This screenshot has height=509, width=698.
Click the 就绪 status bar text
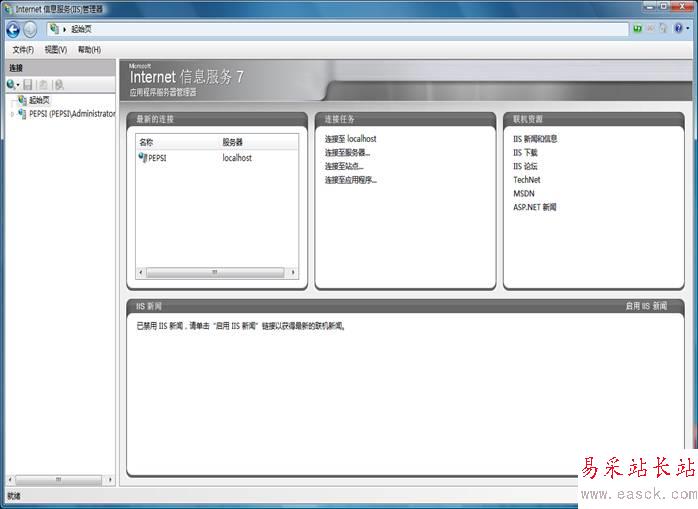(x=14, y=496)
